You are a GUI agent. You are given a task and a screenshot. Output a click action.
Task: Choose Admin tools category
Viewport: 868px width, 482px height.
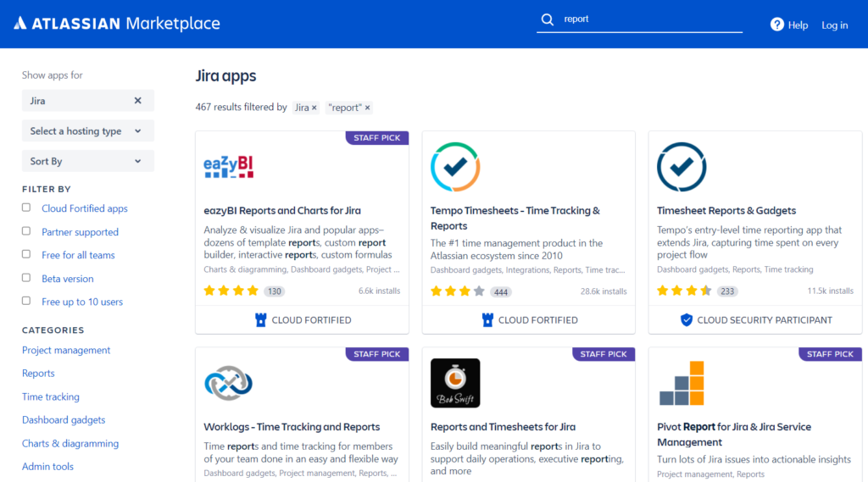click(x=47, y=467)
